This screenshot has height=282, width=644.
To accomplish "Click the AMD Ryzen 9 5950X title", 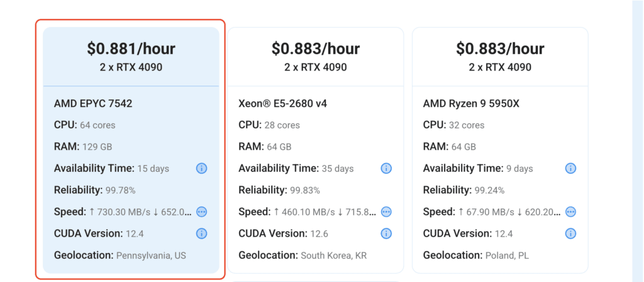I will click(471, 104).
